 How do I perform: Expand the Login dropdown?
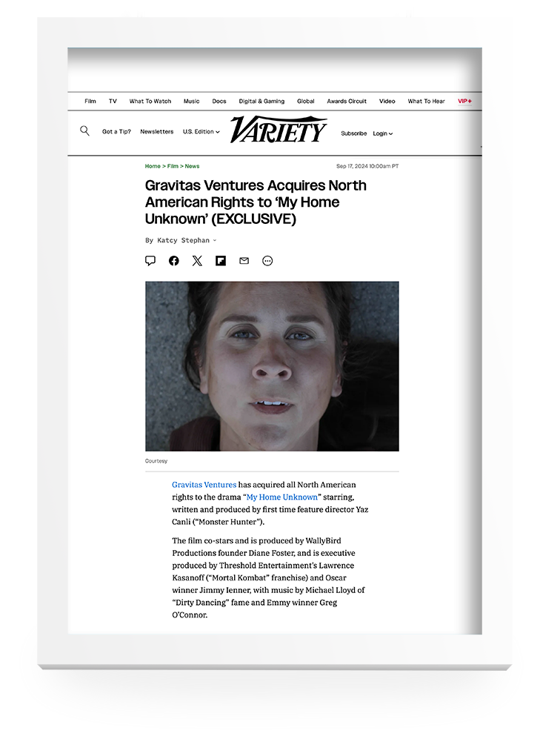pos(383,133)
